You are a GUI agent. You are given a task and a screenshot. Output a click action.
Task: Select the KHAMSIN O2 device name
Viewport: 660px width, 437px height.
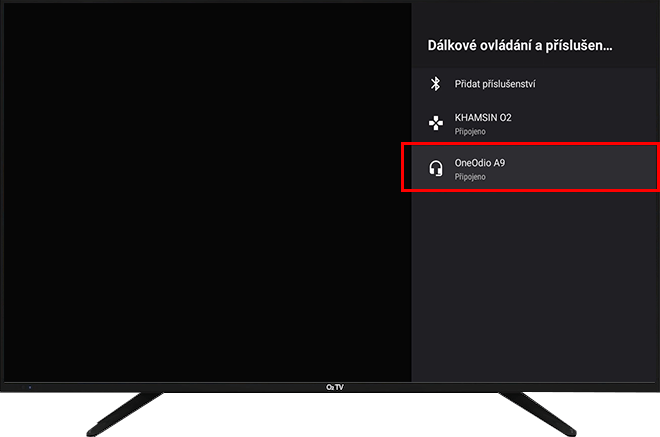(x=483, y=118)
